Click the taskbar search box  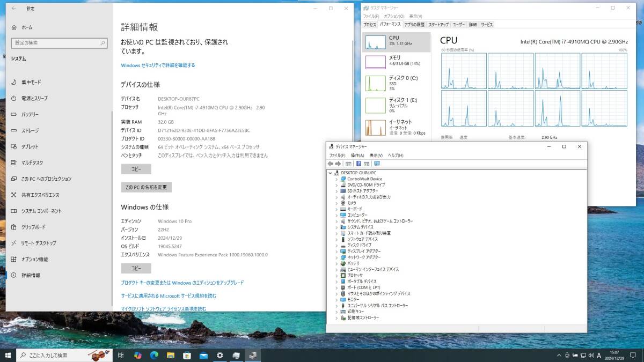[65, 355]
